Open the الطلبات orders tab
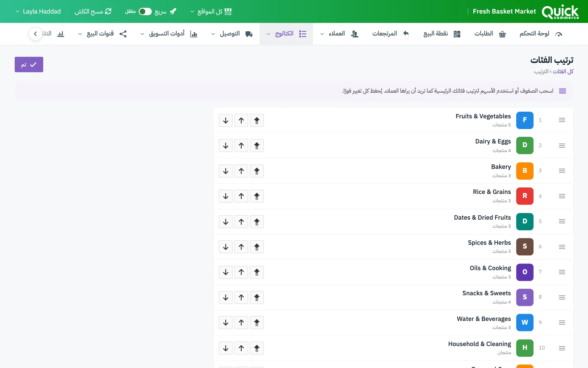Screen dimensions: 588x368 490,34
